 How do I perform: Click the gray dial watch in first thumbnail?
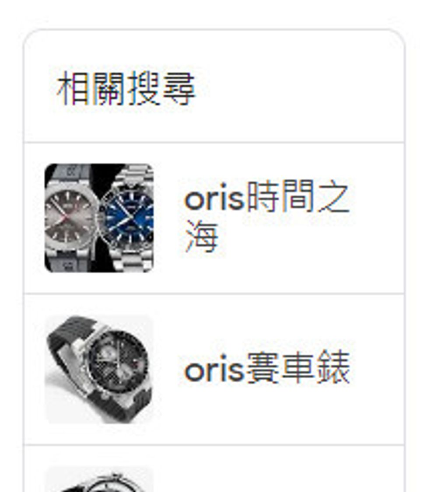[70, 217]
